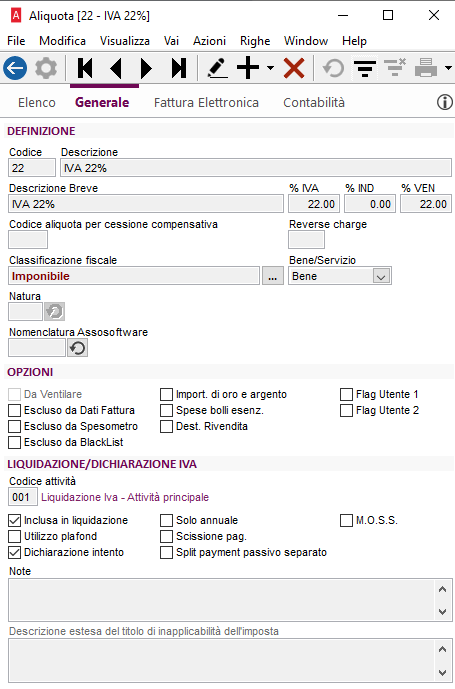Click the Note scrollbar down arrow
Viewport: 455px width, 689px height.
click(443, 611)
